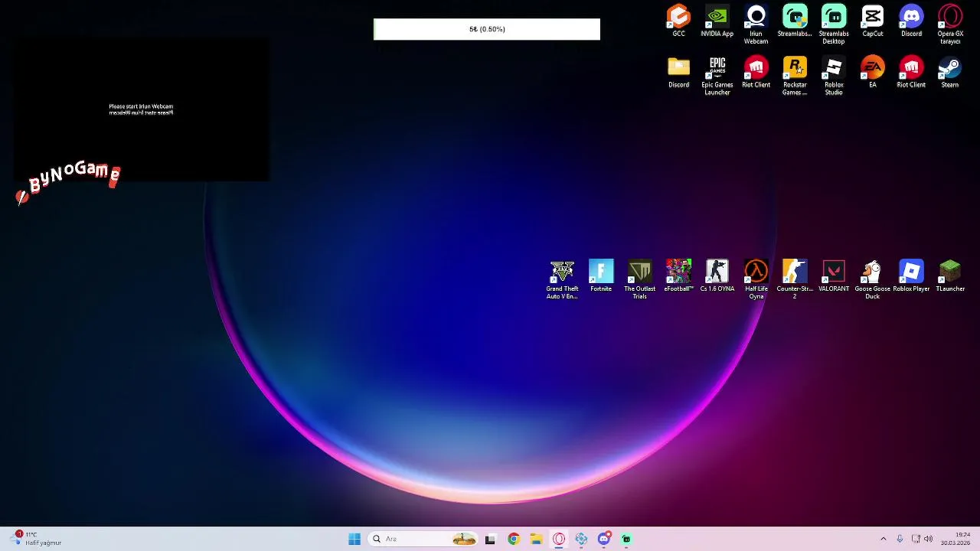Show hidden system tray icons
The image size is (980, 551).
pyautogui.click(x=883, y=539)
